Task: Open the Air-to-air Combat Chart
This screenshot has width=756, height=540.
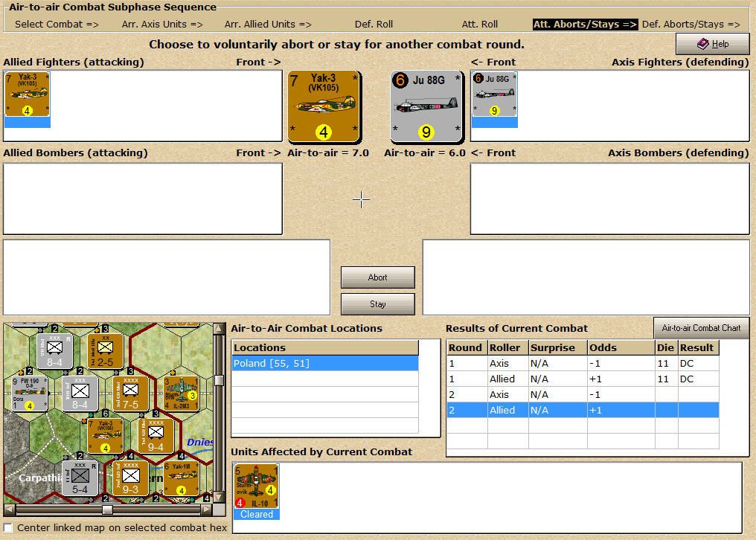Action: coord(701,328)
